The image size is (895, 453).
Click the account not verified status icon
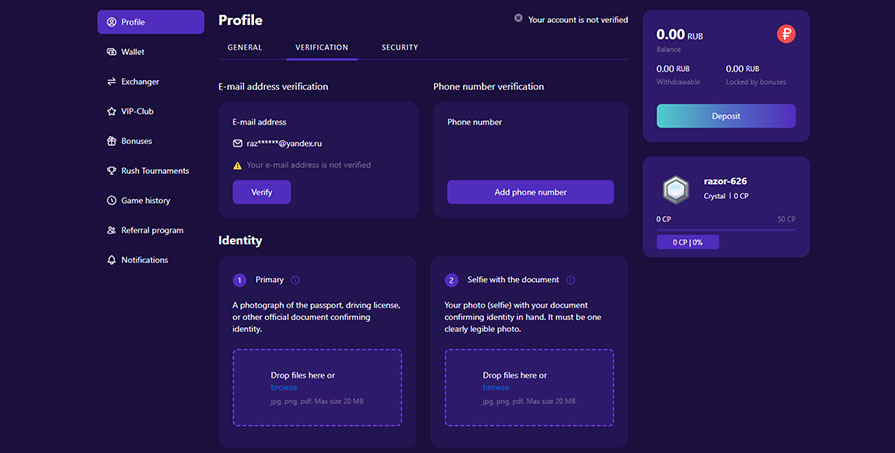click(518, 18)
